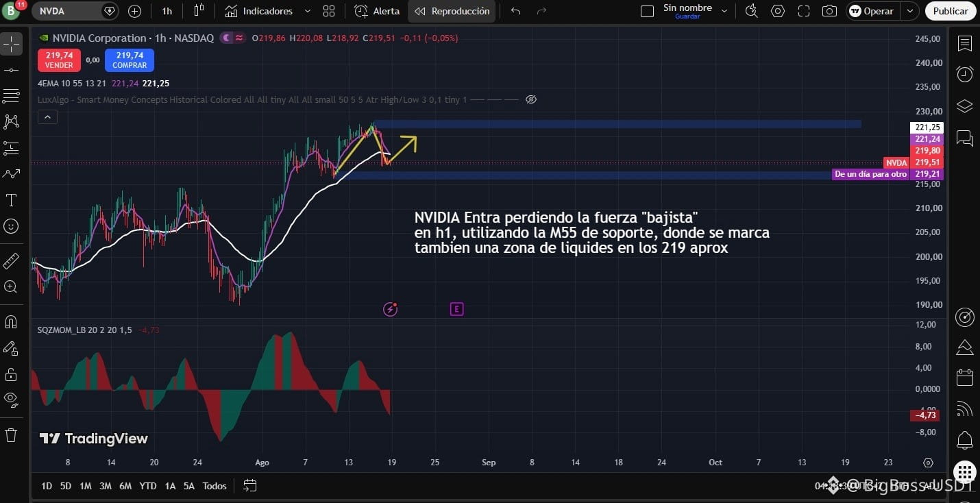
Task: Open the forecasting and measurement tools
Action: pos(11,148)
